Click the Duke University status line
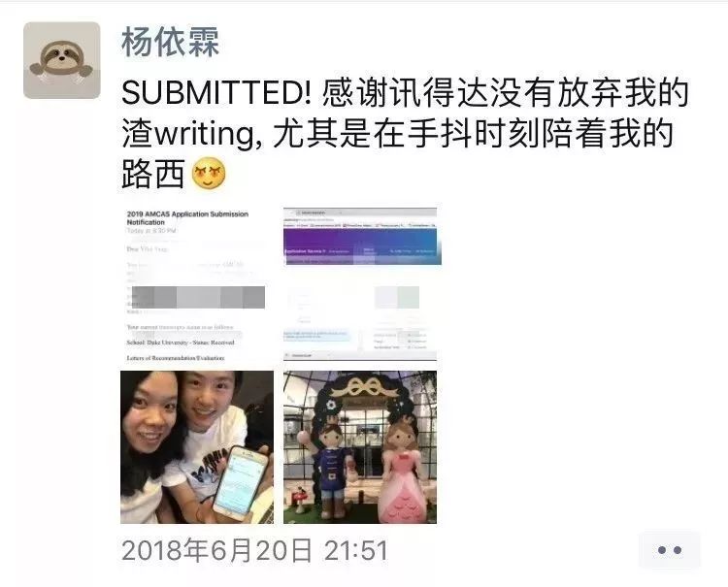 coord(181,342)
